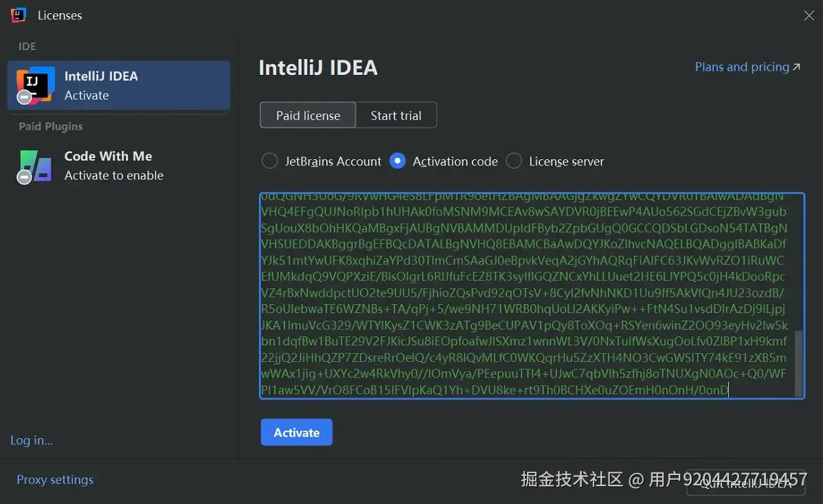823x504 pixels.
Task: Click the IntelliJ IDEA heading text
Action: coord(318,68)
